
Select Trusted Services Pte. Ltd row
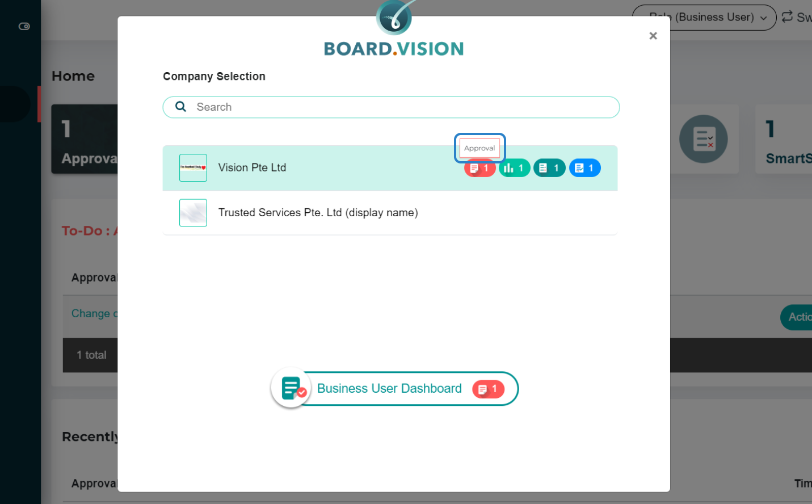point(390,213)
